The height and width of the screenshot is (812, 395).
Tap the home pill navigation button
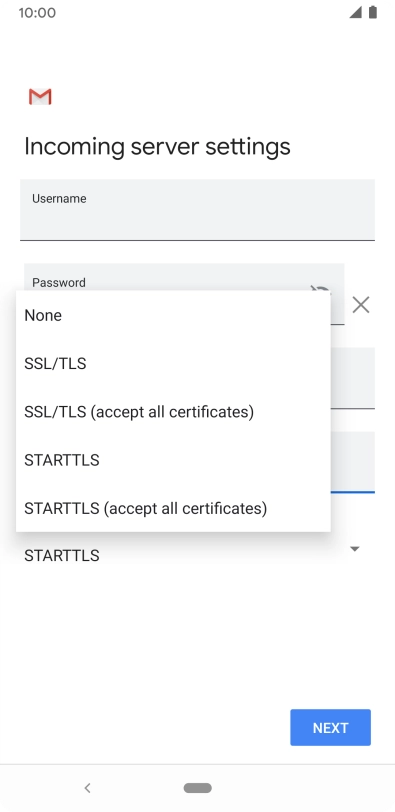(198, 788)
